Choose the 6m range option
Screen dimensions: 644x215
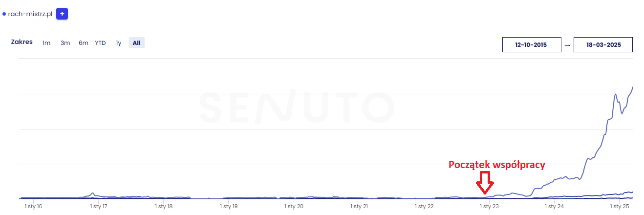coord(84,43)
